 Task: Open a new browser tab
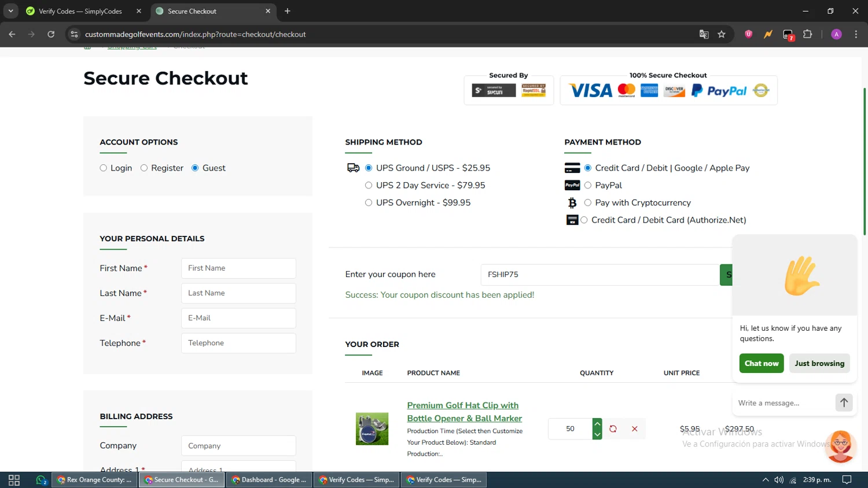[288, 11]
